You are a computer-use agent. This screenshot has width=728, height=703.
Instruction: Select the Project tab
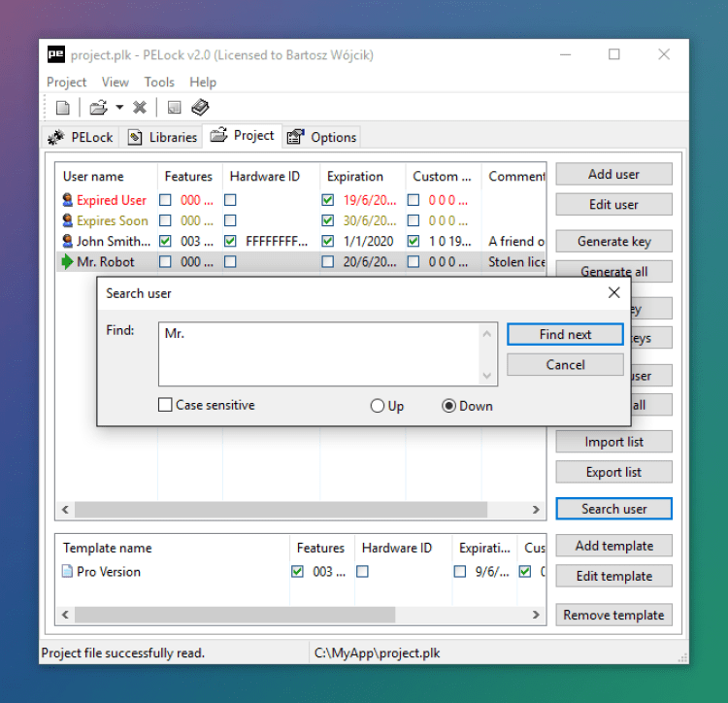[x=243, y=136]
